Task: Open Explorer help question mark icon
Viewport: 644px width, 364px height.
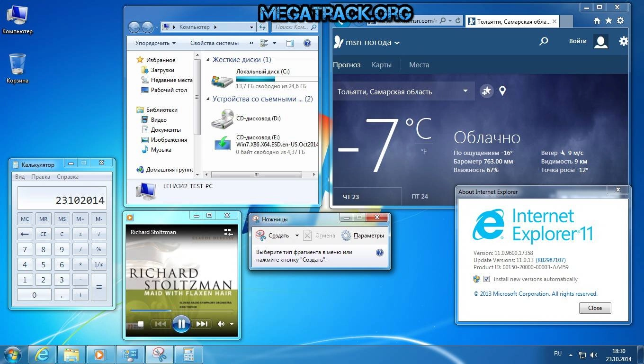Action: 307,43
